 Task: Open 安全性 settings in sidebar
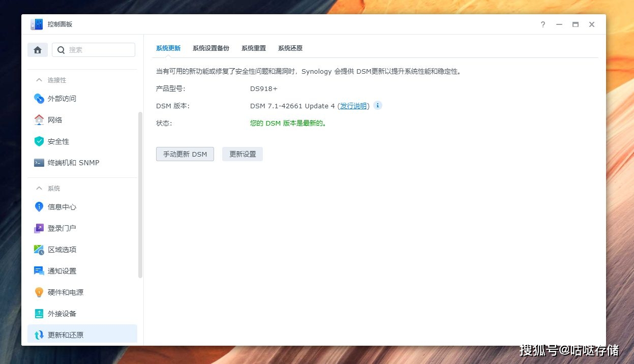[x=82, y=141]
